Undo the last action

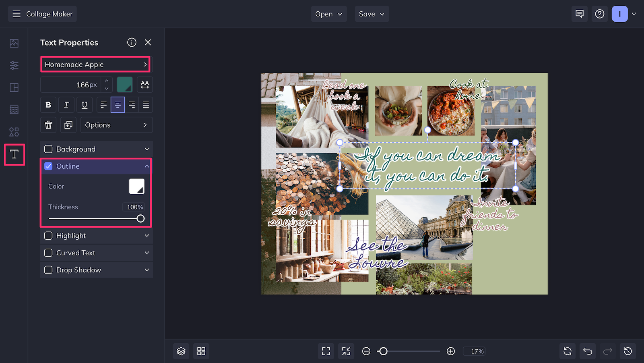coord(588,351)
